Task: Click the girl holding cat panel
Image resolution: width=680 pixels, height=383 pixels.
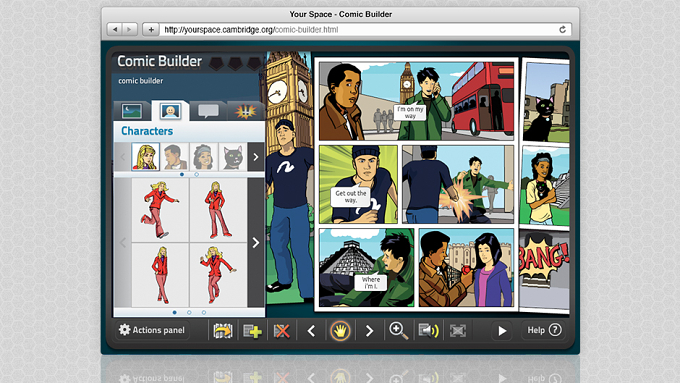Action: 546,186
